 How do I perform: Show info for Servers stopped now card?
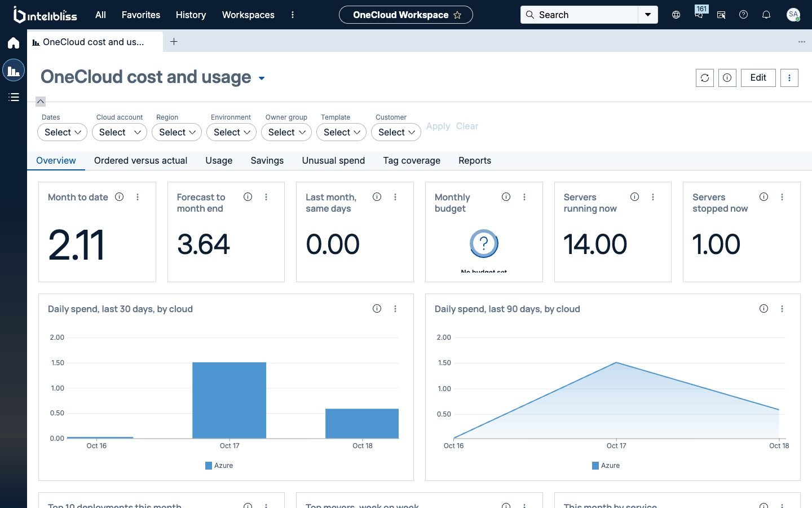[764, 197]
